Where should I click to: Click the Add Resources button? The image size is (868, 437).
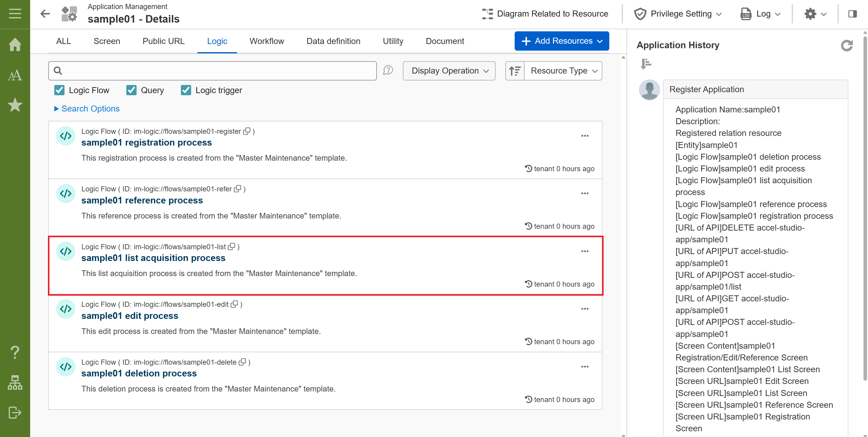pyautogui.click(x=561, y=41)
